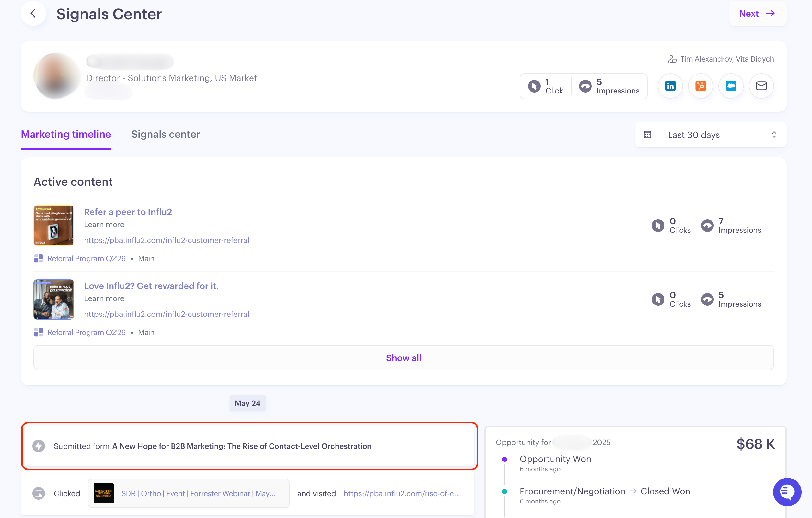
Task: Click the Tim Alexandrov, Vita Didych owners text
Action: pos(727,59)
